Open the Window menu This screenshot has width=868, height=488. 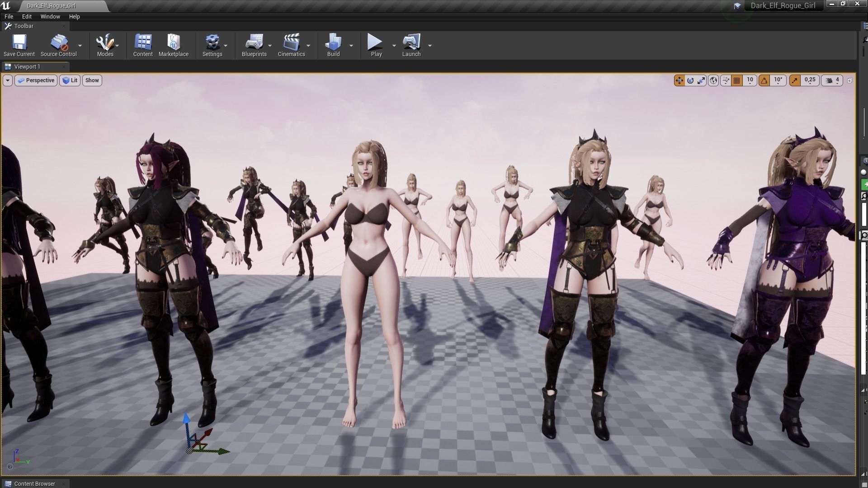(50, 16)
